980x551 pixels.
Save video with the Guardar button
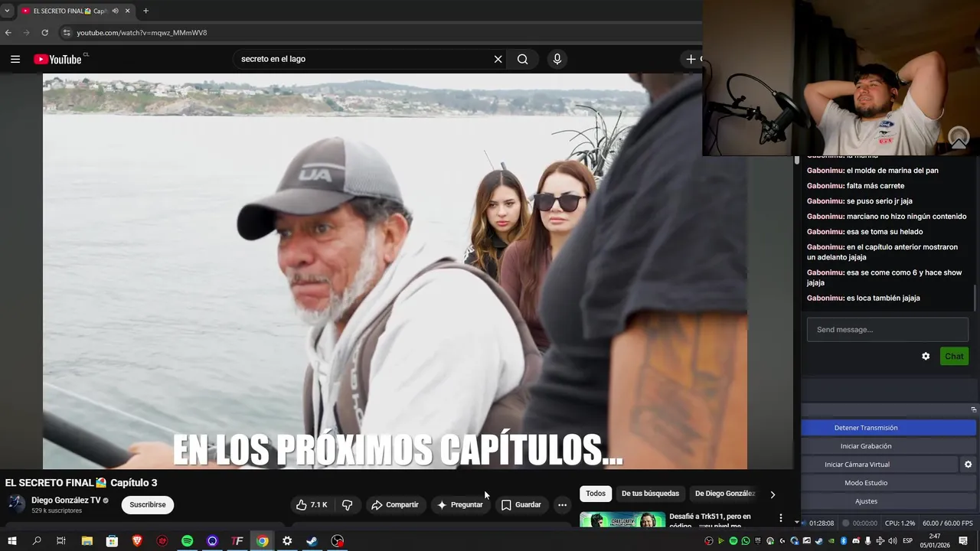point(521,504)
